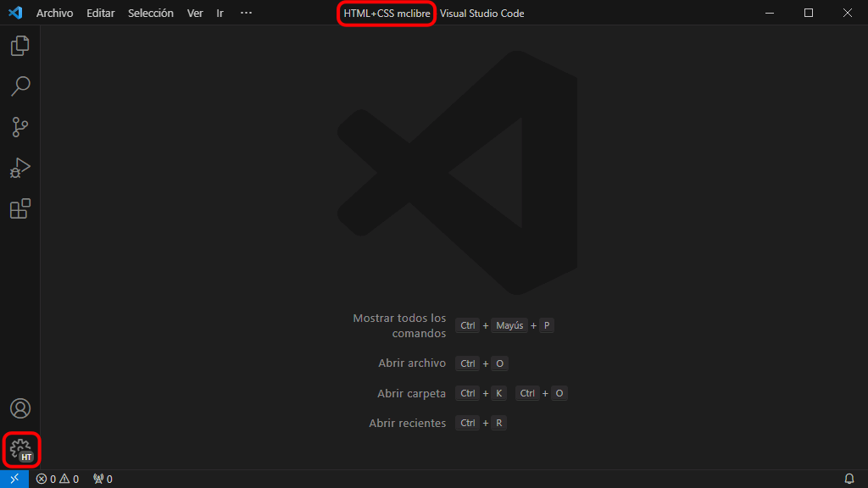Click the HTML+CSS mclibre title text
The height and width of the screenshot is (488, 868).
coord(387,14)
